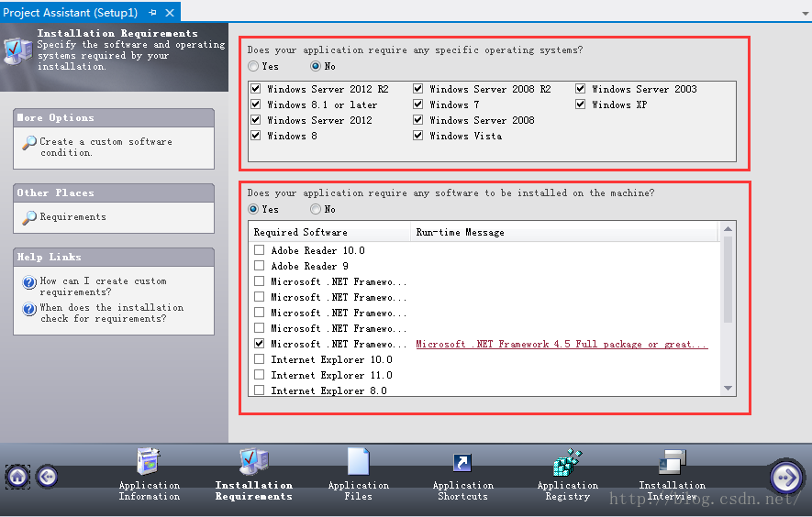The height and width of the screenshot is (517, 812).
Task: Click the Application Files label in bottom bar
Action: [359, 490]
